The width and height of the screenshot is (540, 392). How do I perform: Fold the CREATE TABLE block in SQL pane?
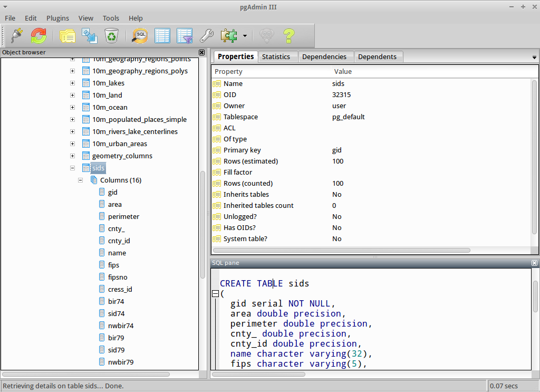click(215, 294)
